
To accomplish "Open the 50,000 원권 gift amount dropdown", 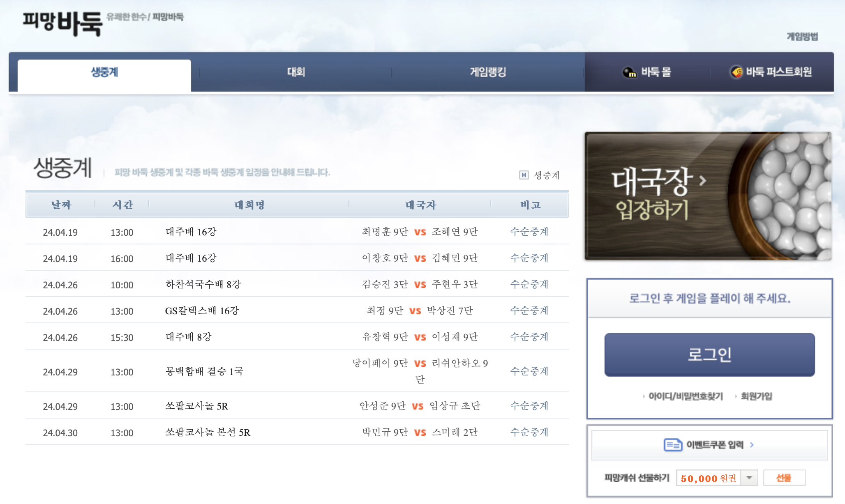I will [749, 478].
